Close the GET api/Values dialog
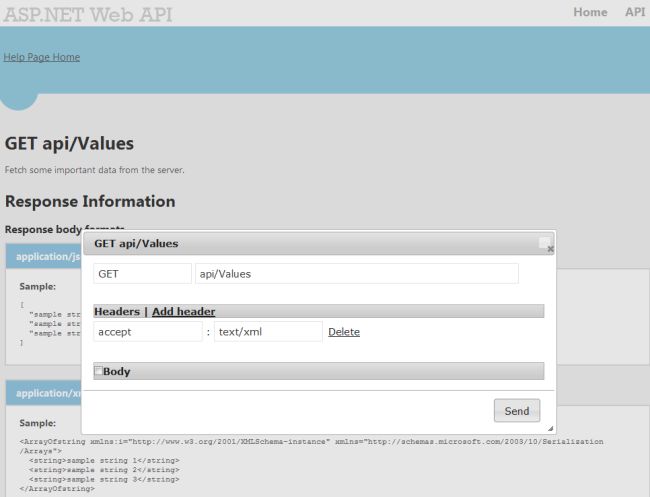 pos(550,249)
